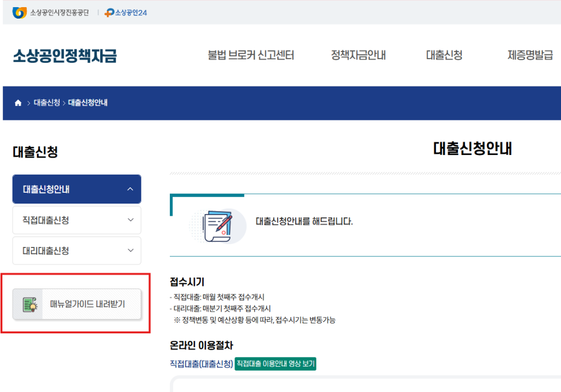
Task: Open 제증명발급 menu
Action: click(530, 55)
